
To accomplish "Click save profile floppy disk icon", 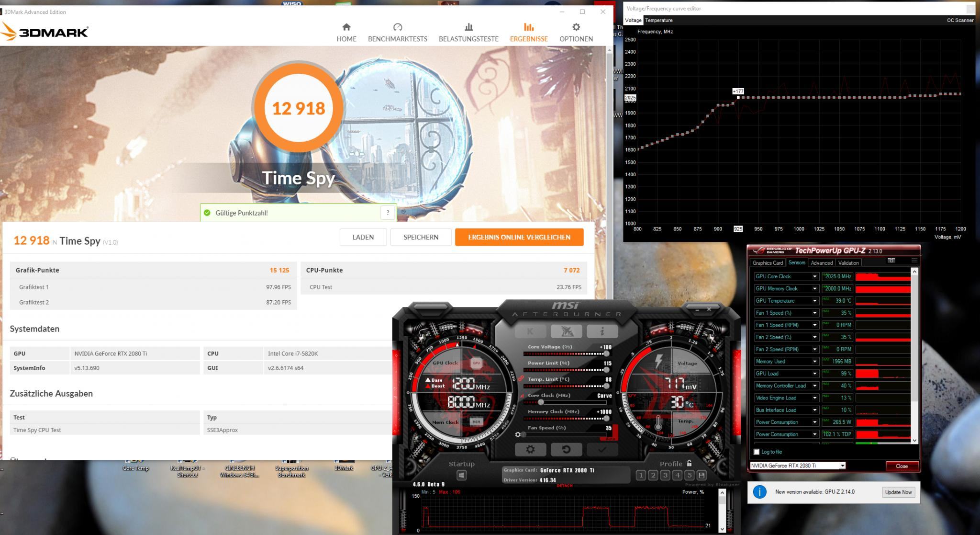I will (702, 475).
